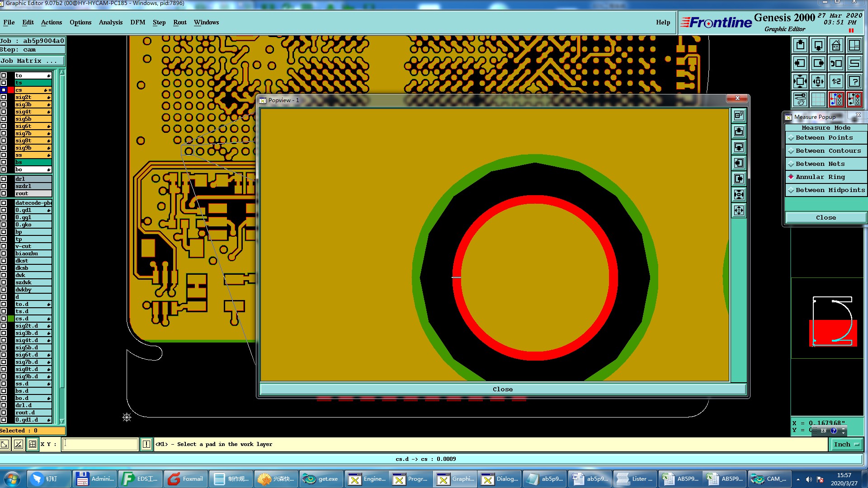Click the S-shaped serpentine path icon
Screen dimensions: 868x488
[854, 63]
